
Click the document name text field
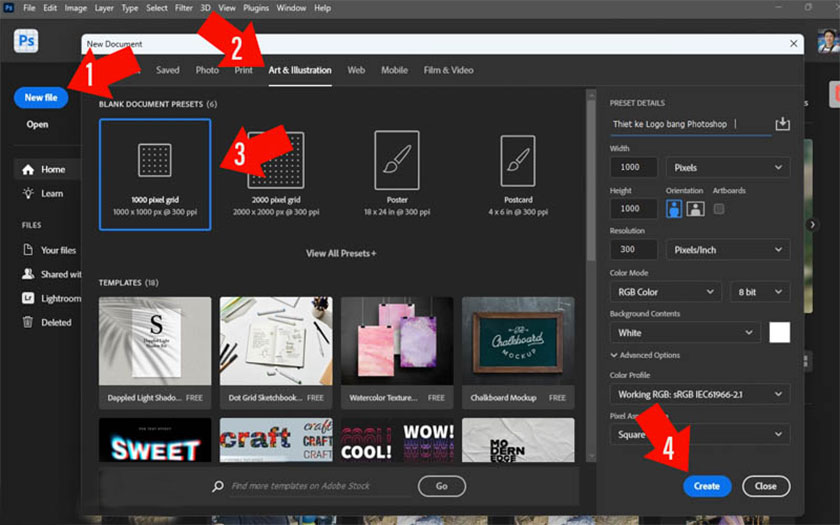point(691,124)
